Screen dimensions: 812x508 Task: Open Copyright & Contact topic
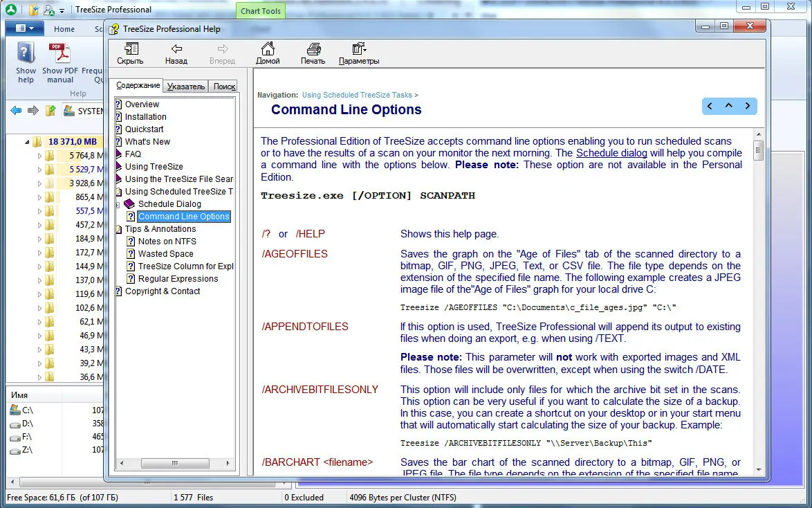click(x=163, y=291)
